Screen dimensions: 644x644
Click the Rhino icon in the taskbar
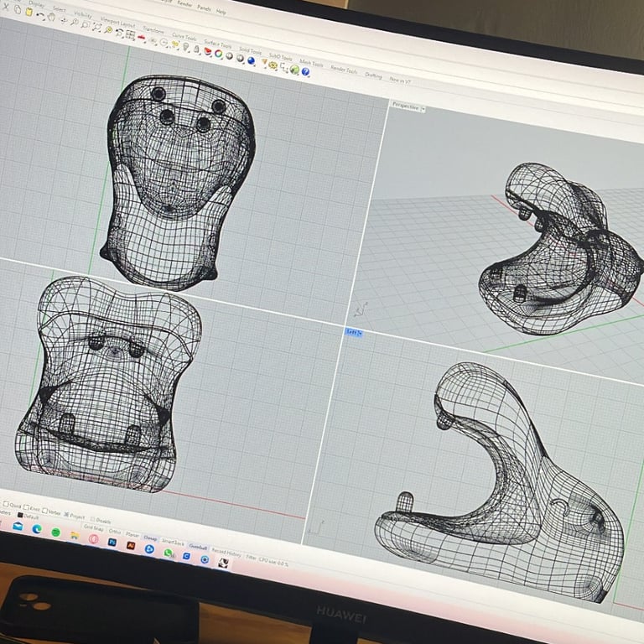click(223, 563)
